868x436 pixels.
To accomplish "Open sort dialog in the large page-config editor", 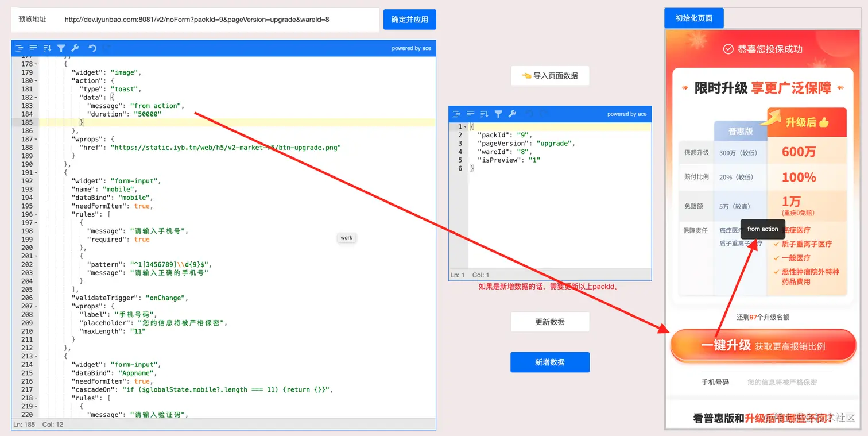I will 47,48.
